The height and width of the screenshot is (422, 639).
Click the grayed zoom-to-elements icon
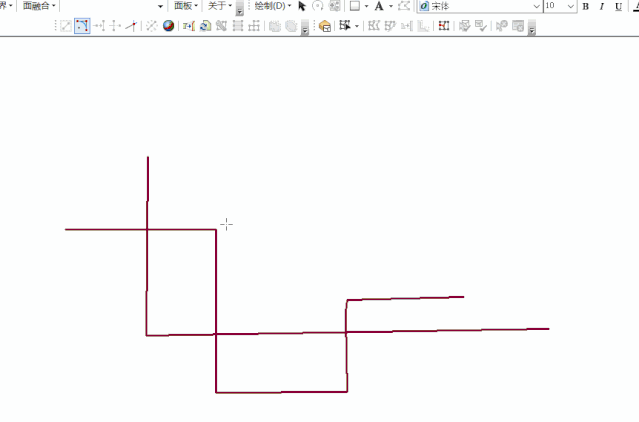click(335, 6)
